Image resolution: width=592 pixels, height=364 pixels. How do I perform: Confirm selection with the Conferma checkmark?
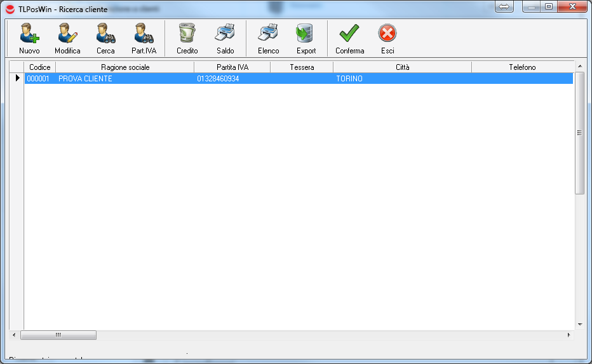(349, 33)
